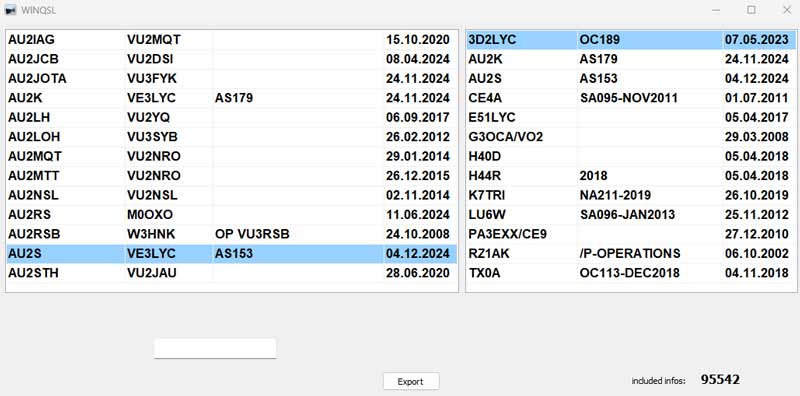Click the Export button
Image resolution: width=800 pixels, height=396 pixels.
[411, 381]
